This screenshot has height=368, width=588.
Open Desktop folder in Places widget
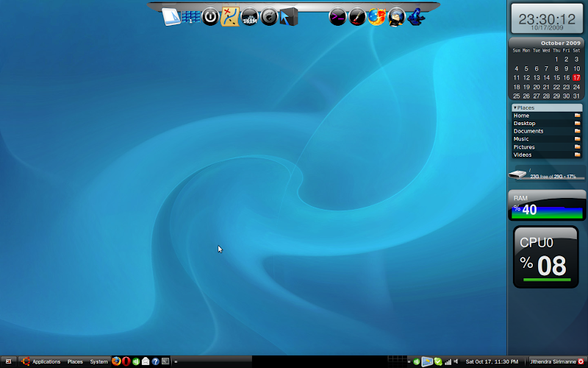pyautogui.click(x=547, y=123)
